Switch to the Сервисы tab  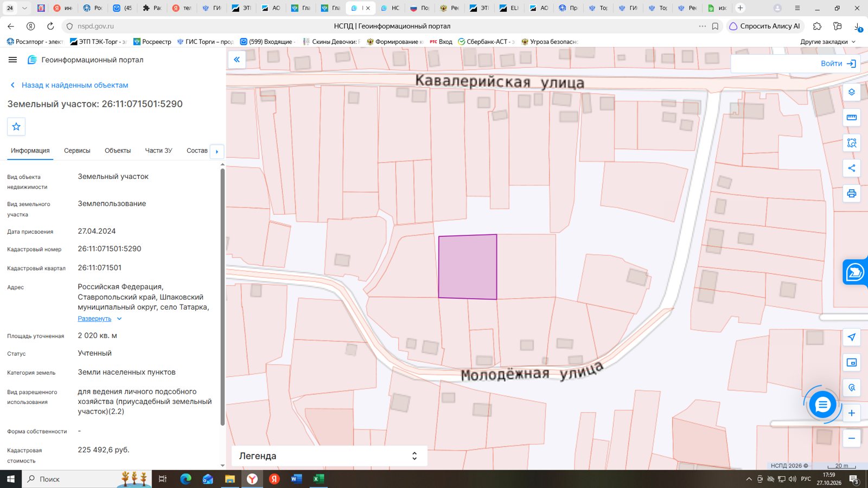coord(77,151)
